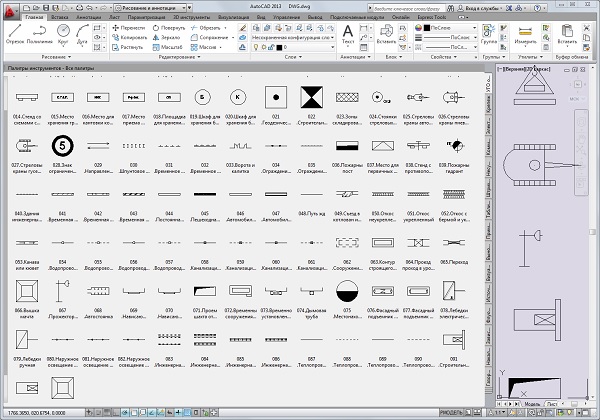Switch to the Параметризация ribbon tab
600x420 pixels.
pyautogui.click(x=147, y=18)
